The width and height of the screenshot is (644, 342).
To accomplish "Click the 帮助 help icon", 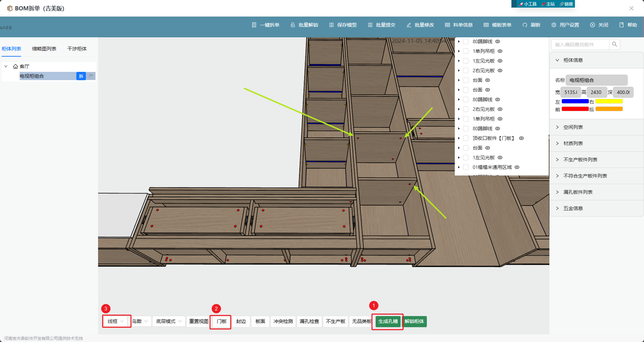I will click(622, 25).
